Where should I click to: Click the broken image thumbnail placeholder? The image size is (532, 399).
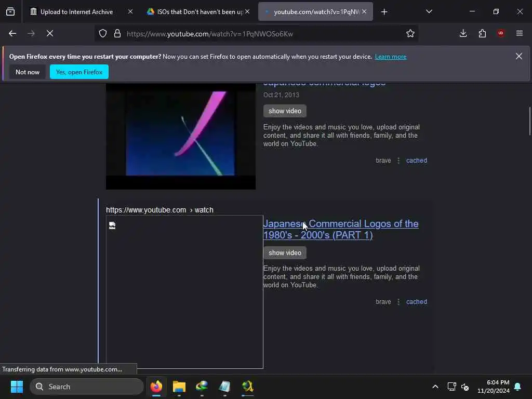[x=184, y=292]
